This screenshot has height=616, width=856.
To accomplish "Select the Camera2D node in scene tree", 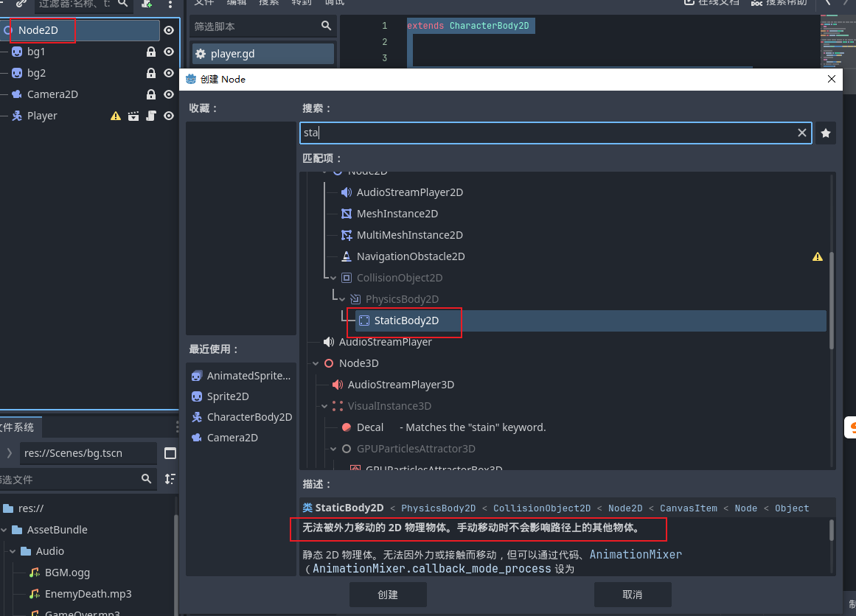I will [x=52, y=94].
